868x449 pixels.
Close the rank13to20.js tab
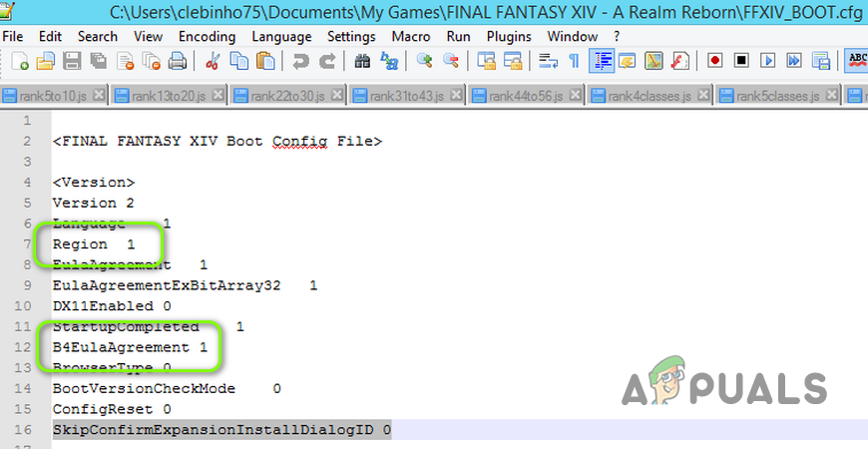pyautogui.click(x=218, y=95)
